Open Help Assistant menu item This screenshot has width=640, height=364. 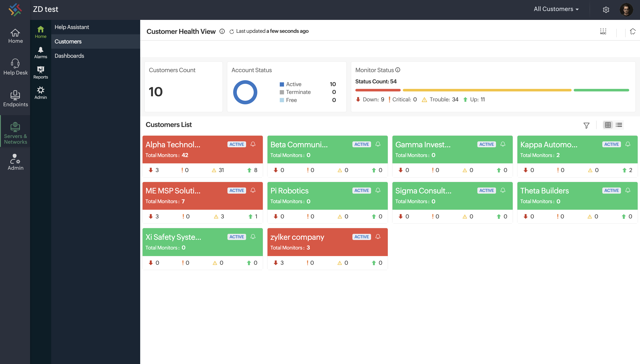click(x=72, y=27)
